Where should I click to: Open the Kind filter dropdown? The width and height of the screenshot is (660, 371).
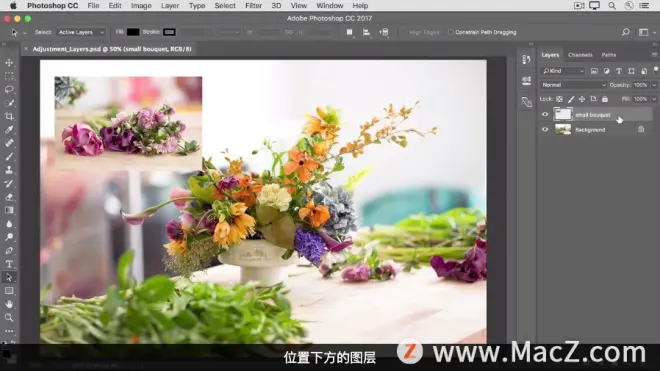563,71
